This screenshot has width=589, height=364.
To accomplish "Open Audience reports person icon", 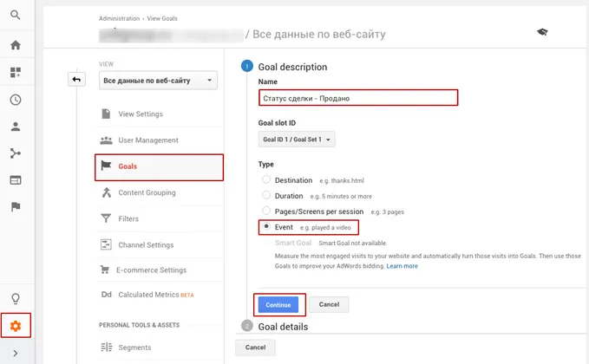I will [x=16, y=127].
